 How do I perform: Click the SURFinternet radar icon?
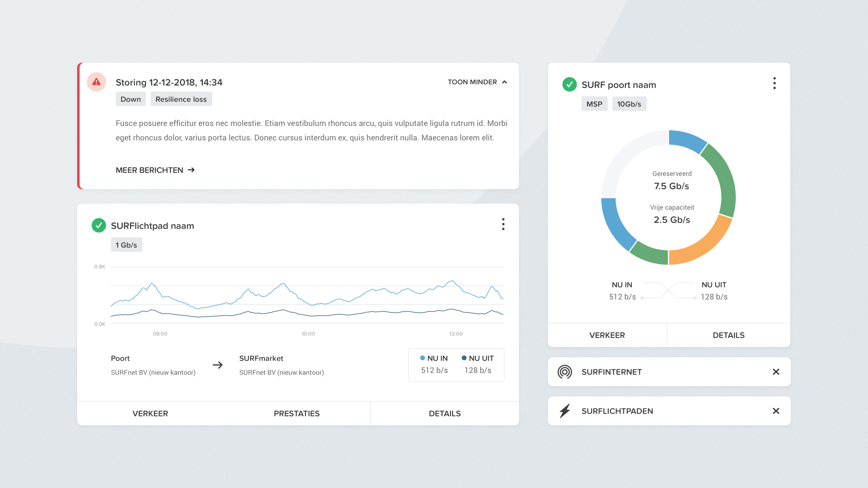(565, 372)
